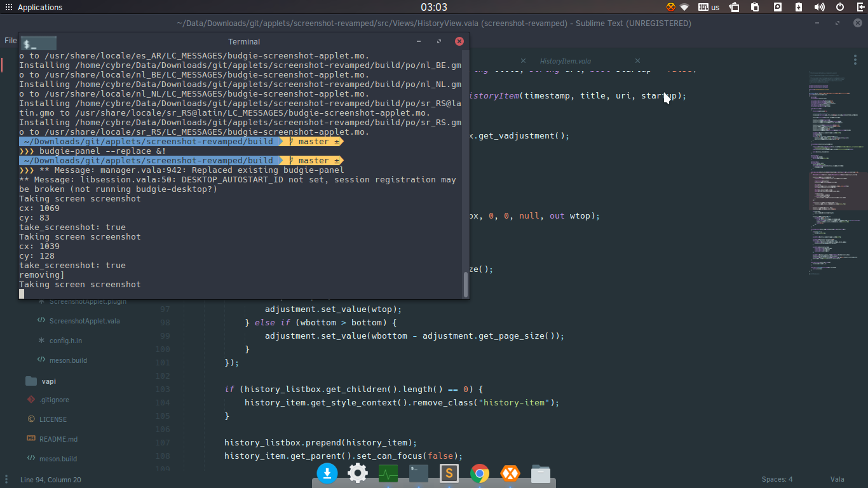Open meson.build listed below README.md
This screenshot has width=868, height=488.
point(58,459)
